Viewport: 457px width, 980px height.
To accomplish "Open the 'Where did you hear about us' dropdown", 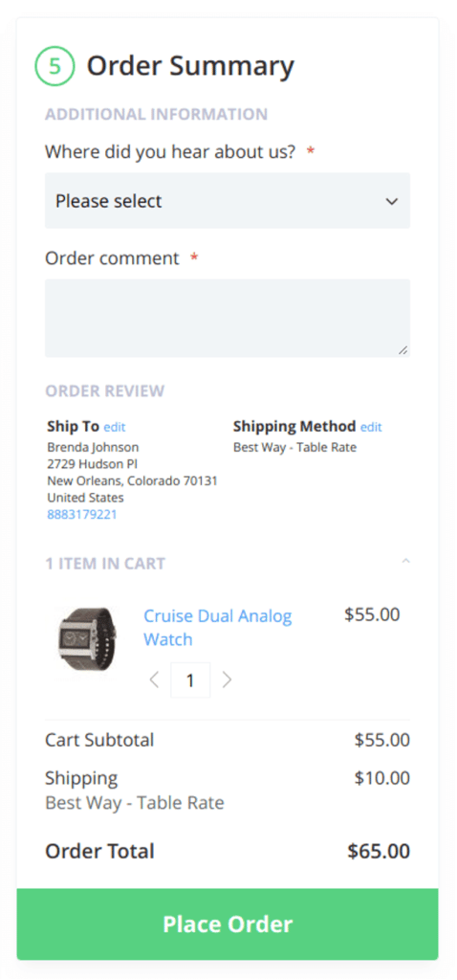I will click(228, 201).
